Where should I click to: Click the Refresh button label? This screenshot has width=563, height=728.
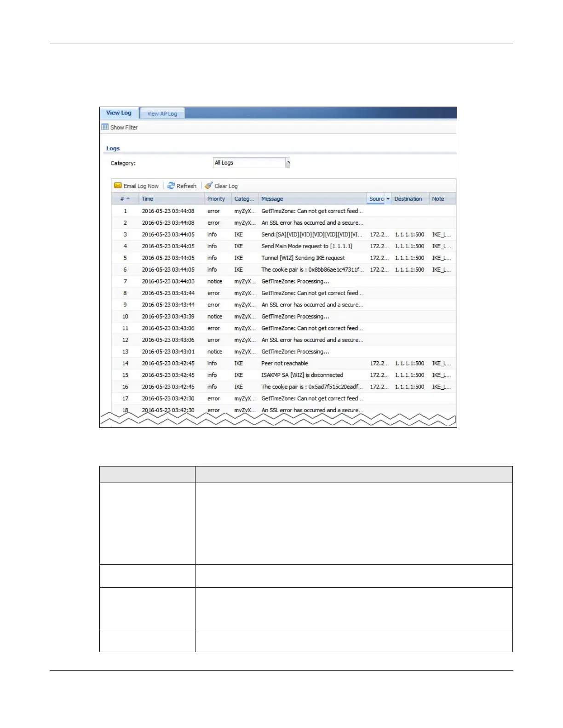click(186, 186)
